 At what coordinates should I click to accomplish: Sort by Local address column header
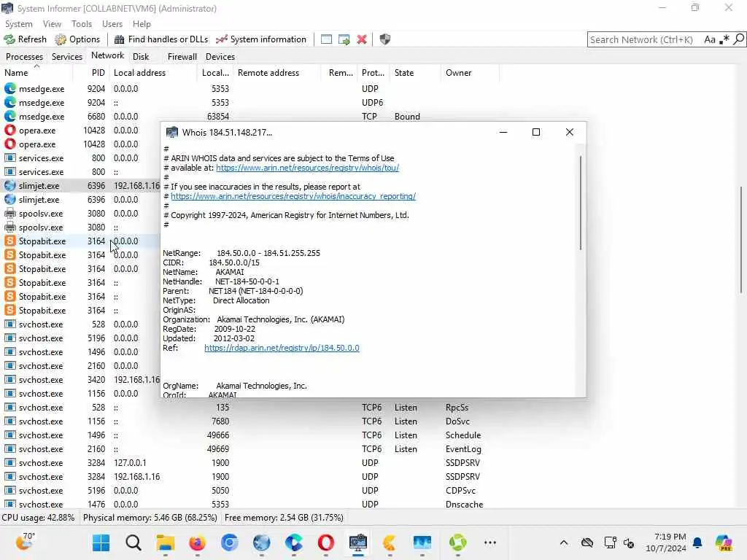pyautogui.click(x=153, y=73)
